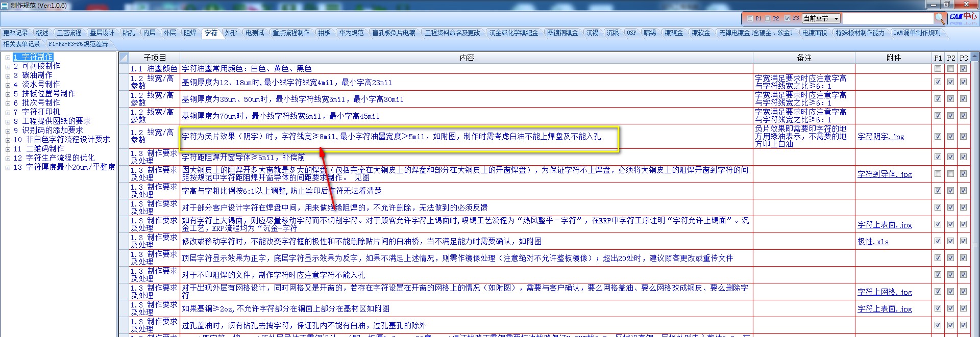Open the 字符上网格.jpg attachment link
The height and width of the screenshot is (337, 980).
(x=885, y=292)
